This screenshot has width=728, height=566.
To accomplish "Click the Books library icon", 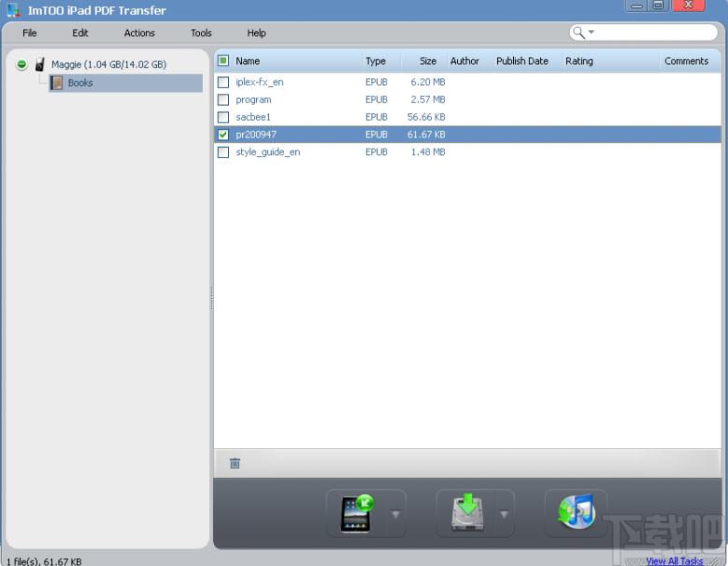I will [x=57, y=83].
